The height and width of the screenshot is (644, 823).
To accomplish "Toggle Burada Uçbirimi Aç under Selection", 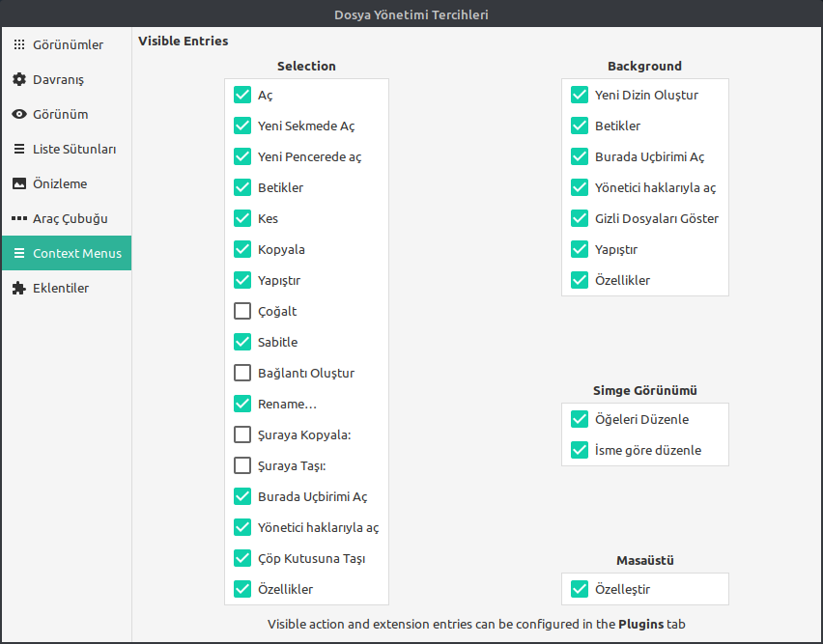I will (241, 496).
